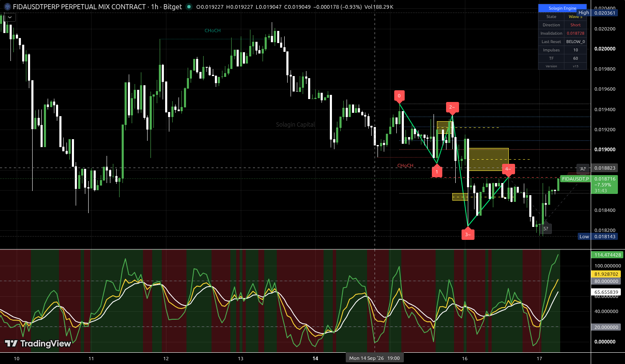
Task: Click the Direction Short table value
Action: coord(576,25)
